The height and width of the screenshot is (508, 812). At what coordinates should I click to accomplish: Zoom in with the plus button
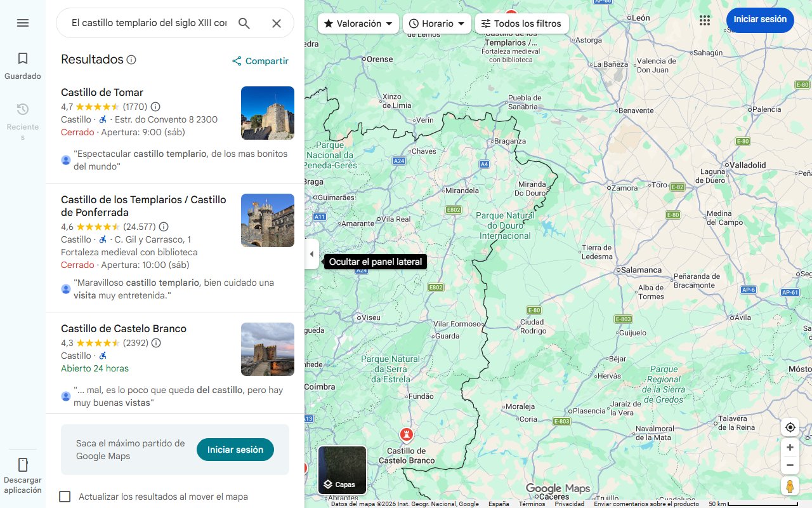(790, 448)
